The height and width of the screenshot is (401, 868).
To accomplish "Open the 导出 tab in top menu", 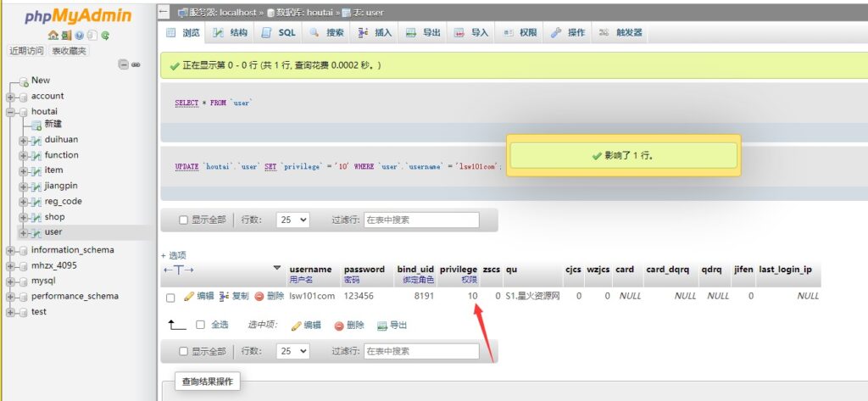I will (424, 33).
